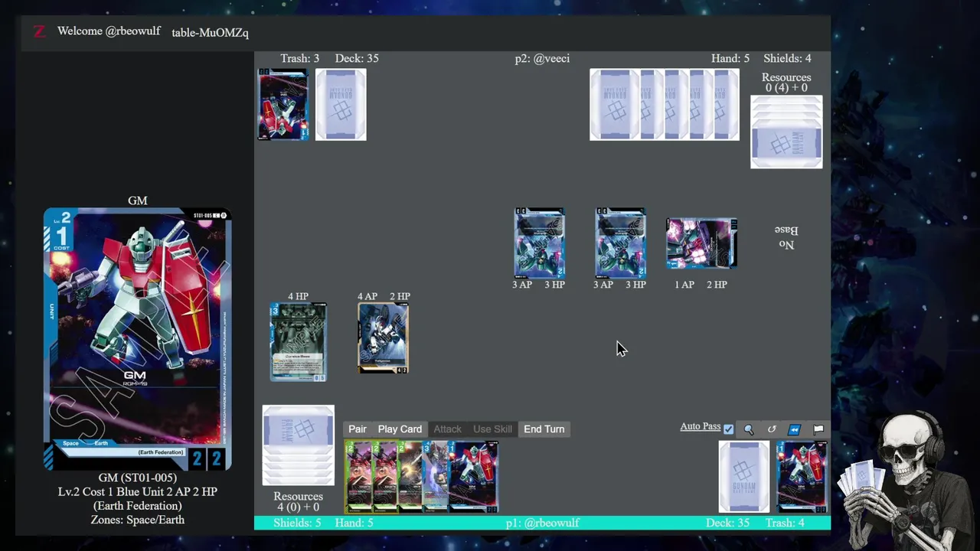The image size is (980, 551).
Task: Click the Welcome @rbeowulf text
Action: tap(109, 31)
